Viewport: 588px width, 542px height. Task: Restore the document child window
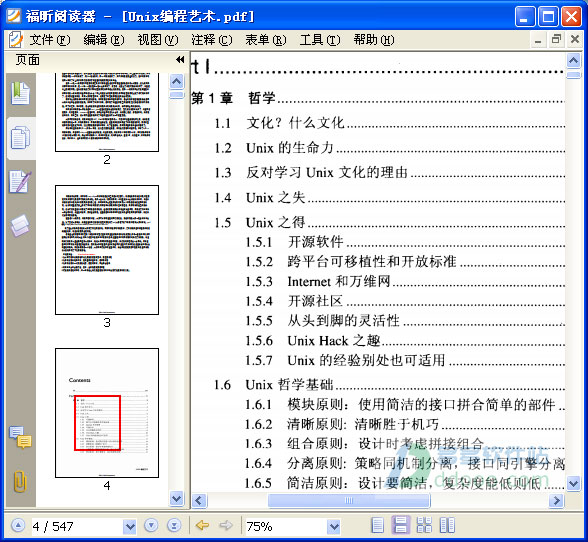pos(556,40)
